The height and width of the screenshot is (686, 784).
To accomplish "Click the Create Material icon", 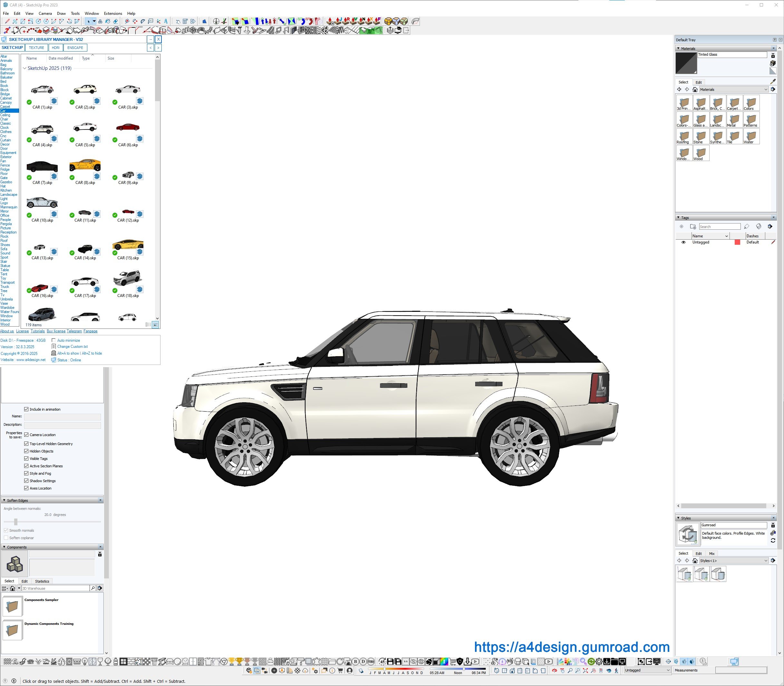I will click(772, 63).
